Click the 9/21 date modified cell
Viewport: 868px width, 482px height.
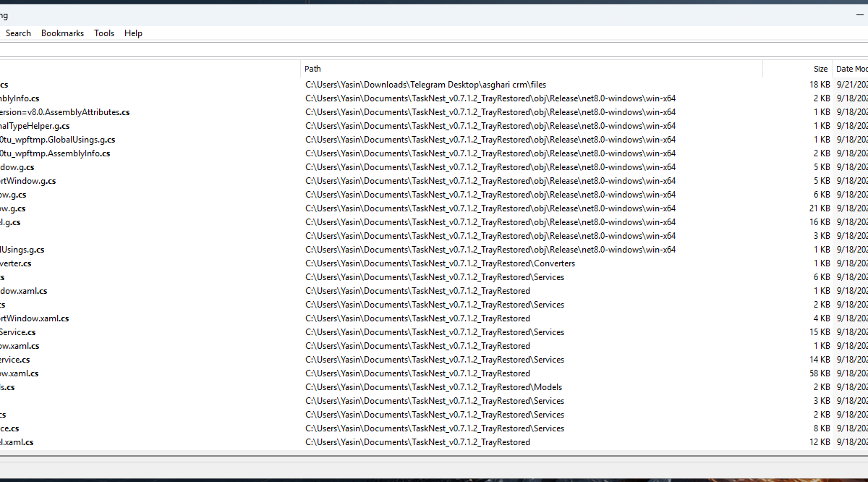(x=852, y=85)
